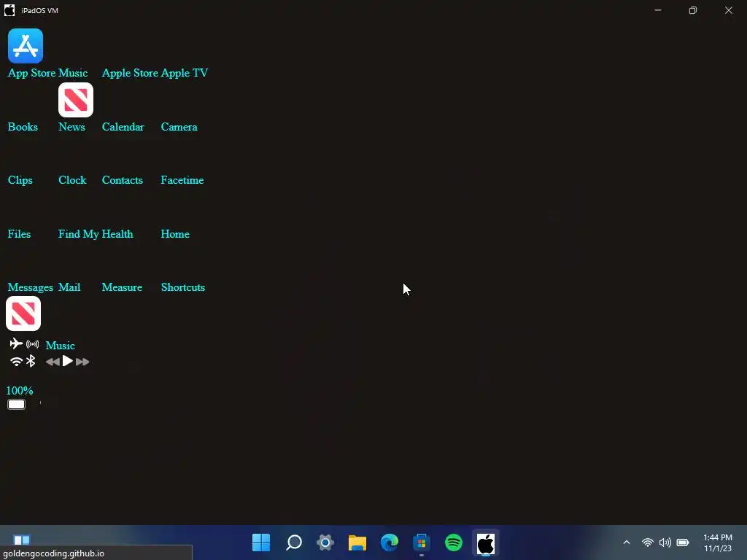Open the Messages link

point(31,287)
